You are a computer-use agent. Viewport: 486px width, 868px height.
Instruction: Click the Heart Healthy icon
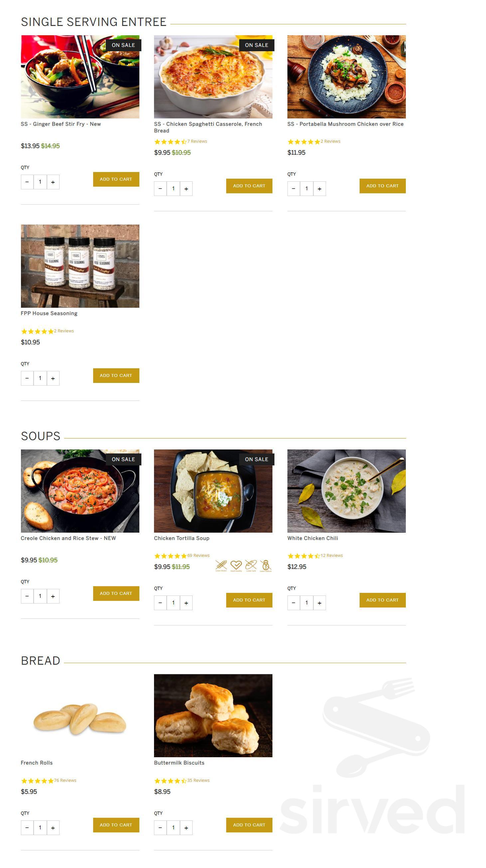click(x=236, y=566)
